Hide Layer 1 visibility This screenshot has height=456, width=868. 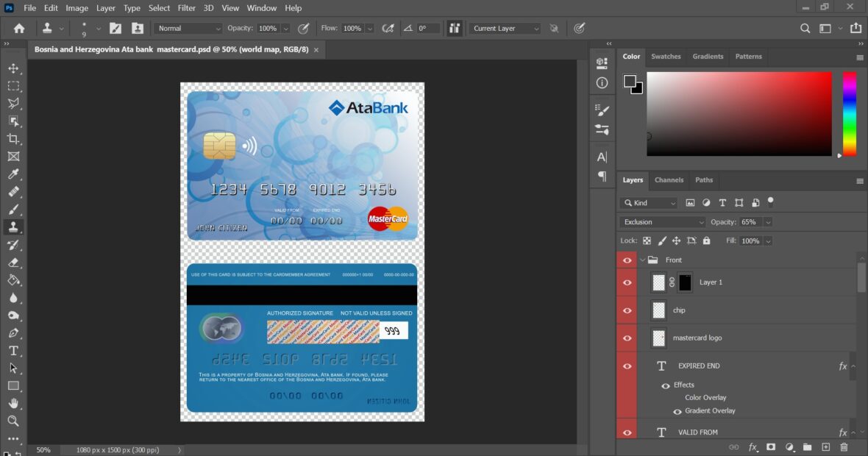pos(627,282)
